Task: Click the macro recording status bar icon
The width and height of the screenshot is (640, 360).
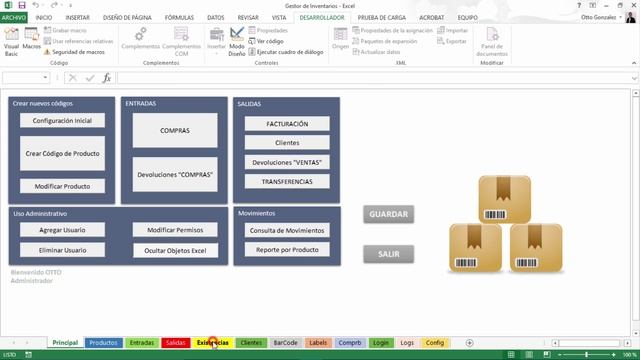Action: click(28, 355)
